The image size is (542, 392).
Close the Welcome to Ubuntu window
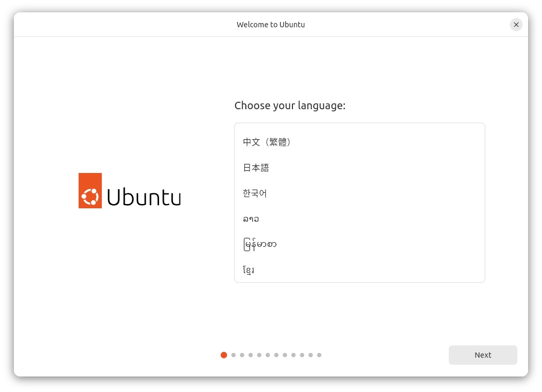[516, 25]
